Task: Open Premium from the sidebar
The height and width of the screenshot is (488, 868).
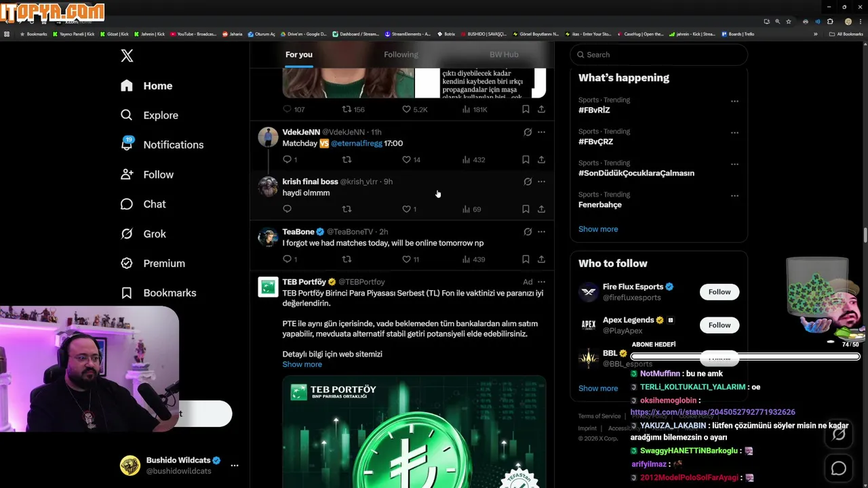Action: (x=153, y=263)
